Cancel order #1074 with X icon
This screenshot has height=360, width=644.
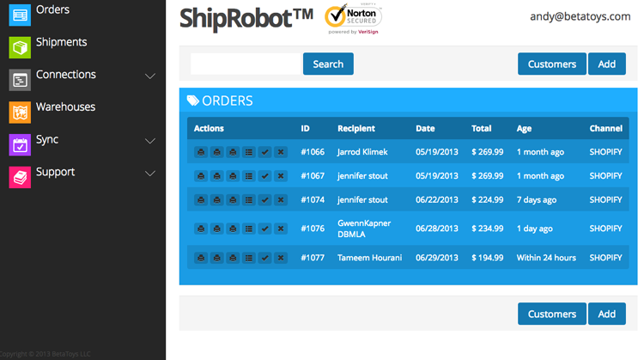click(x=281, y=199)
